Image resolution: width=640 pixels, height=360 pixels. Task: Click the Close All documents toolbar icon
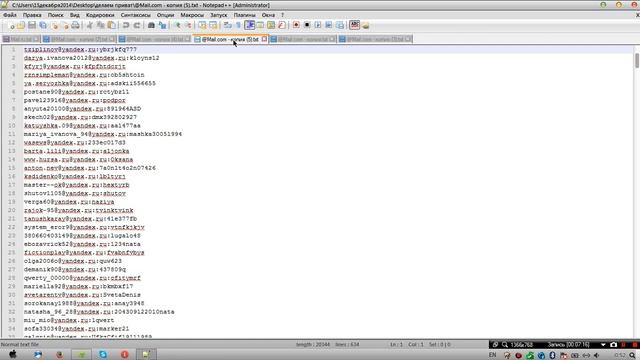coord(65,25)
